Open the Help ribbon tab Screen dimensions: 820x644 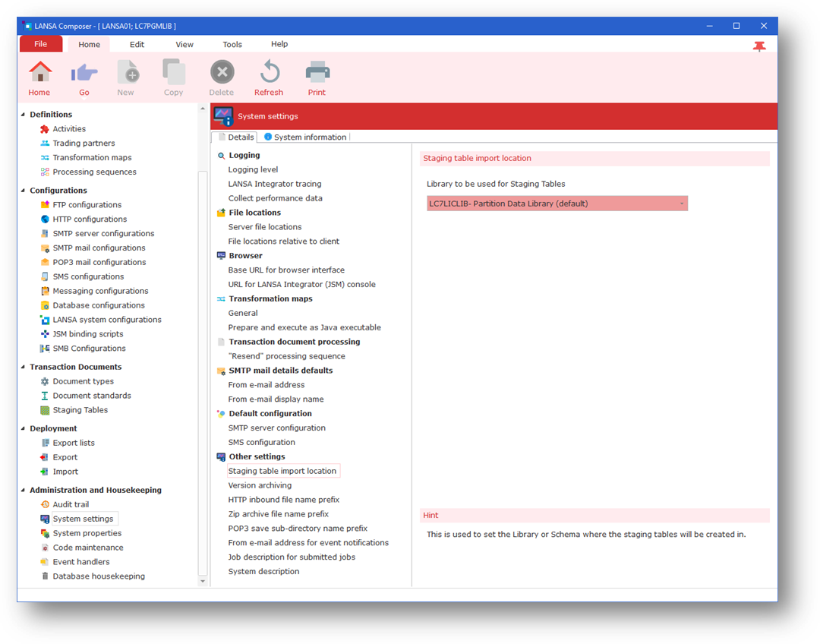(x=279, y=44)
